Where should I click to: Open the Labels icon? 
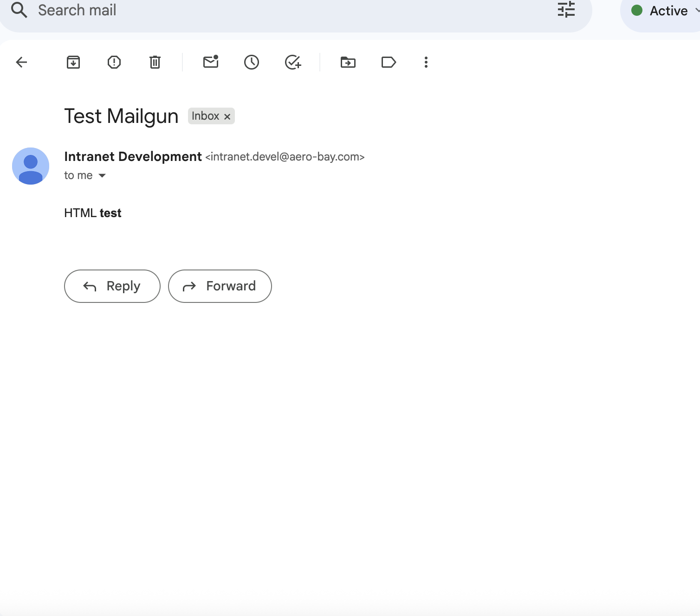[x=389, y=62]
